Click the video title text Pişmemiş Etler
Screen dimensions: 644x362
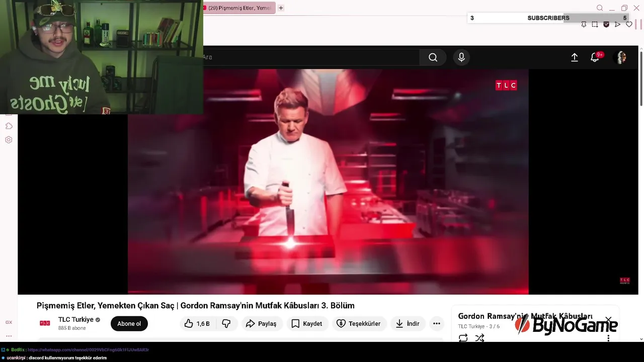tap(196, 306)
